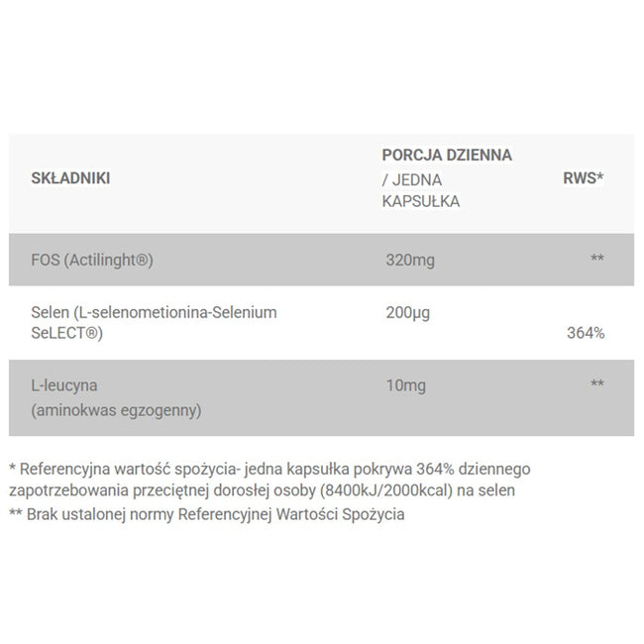Click the Referencyjna wartość spożycia footnote

(151, 468)
